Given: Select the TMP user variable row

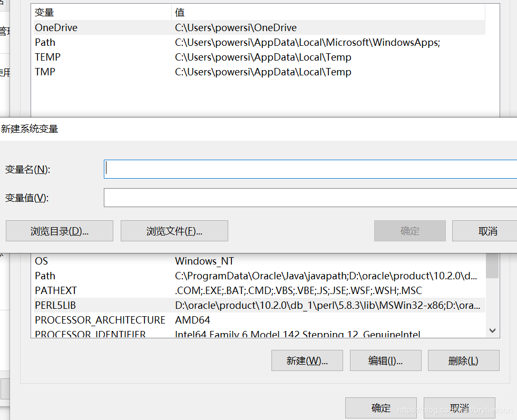Looking at the screenshot, I should [45, 72].
